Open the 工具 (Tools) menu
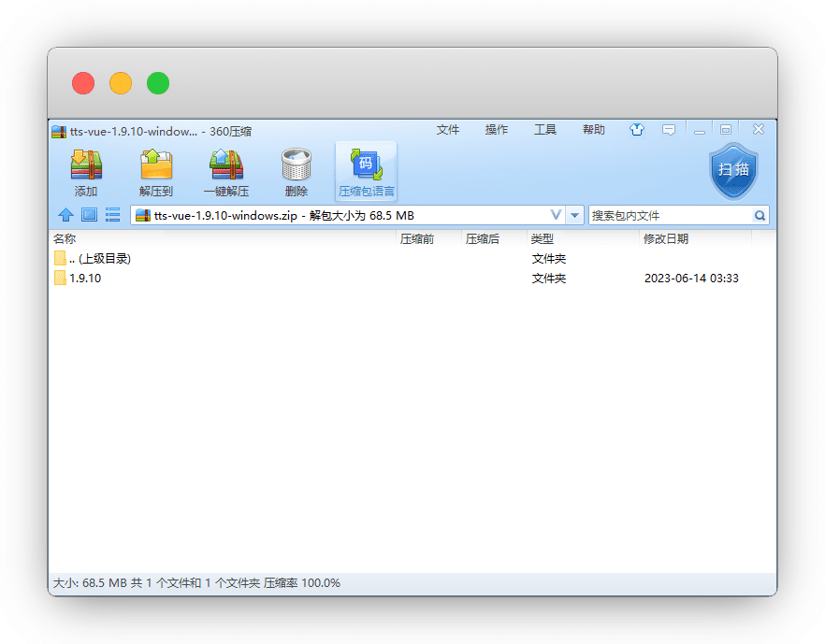825x644 pixels. tap(545, 130)
